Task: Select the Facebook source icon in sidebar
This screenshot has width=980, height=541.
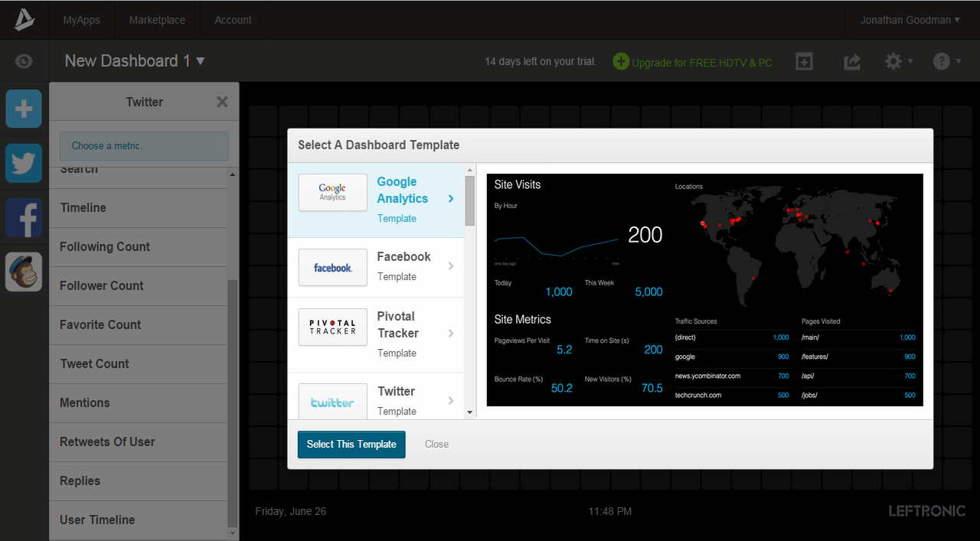Action: click(x=23, y=217)
